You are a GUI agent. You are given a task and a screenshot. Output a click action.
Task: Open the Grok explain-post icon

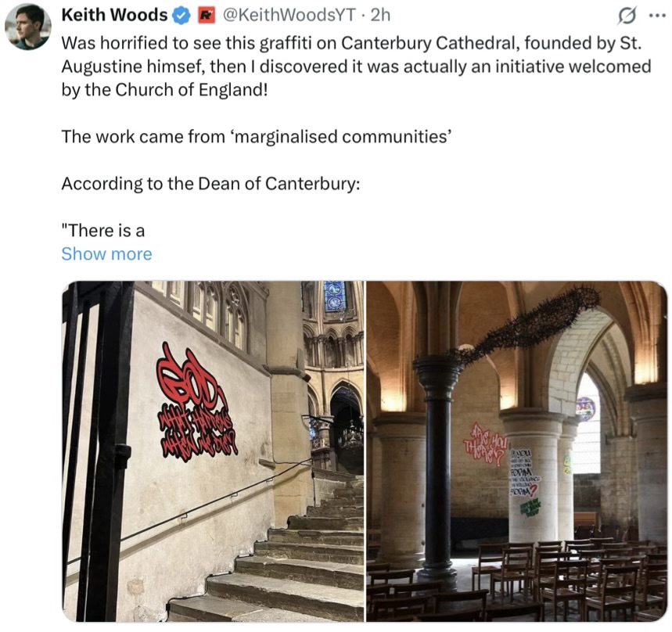tap(626, 15)
